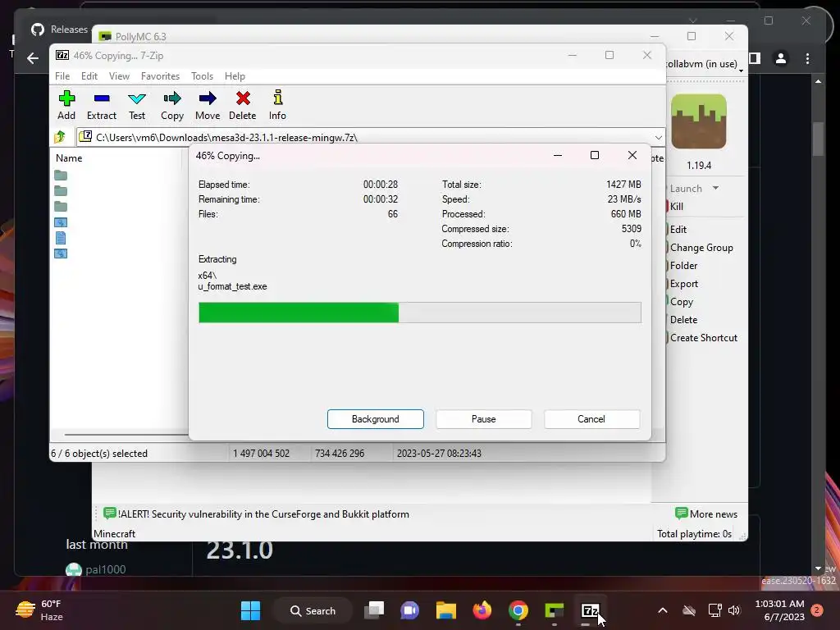The image size is (840, 630).
Task: Open the Chrome profile icon
Action: (781, 58)
